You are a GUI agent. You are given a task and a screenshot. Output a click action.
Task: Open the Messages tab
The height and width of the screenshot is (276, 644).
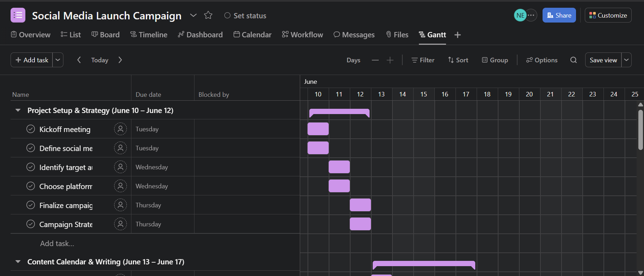click(x=354, y=34)
